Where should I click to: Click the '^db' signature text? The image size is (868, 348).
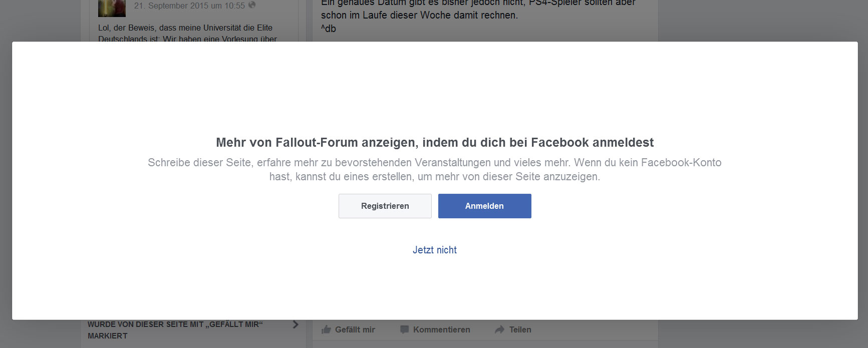[x=329, y=29]
